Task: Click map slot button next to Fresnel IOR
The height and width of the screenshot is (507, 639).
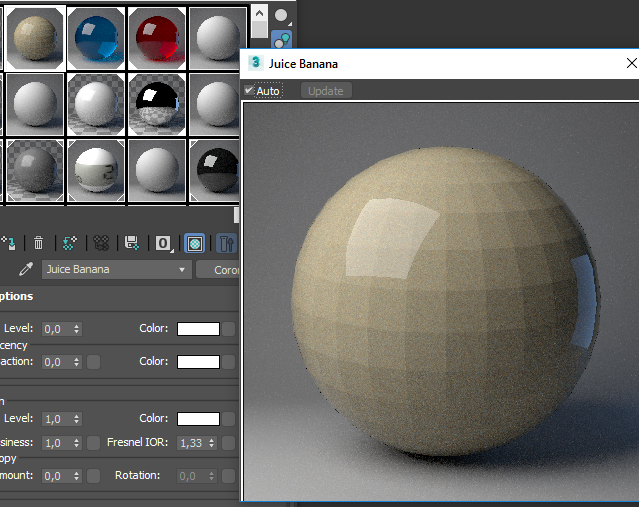Action: click(229, 443)
